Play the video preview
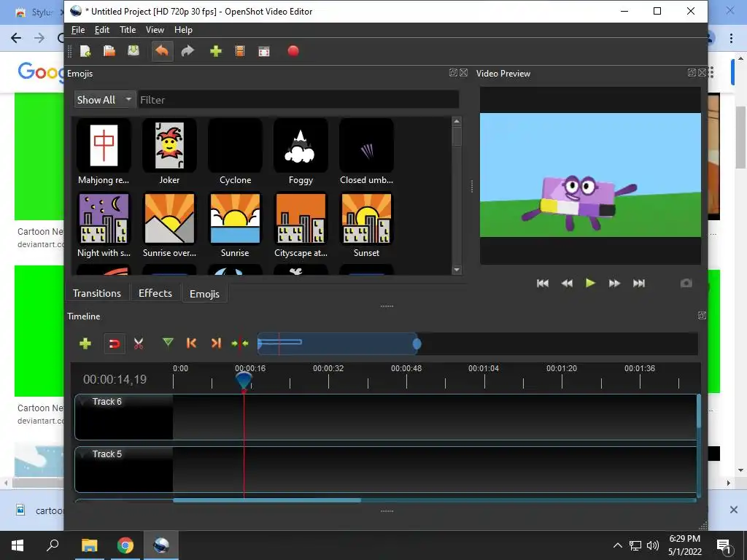The image size is (747, 560). coord(590,283)
